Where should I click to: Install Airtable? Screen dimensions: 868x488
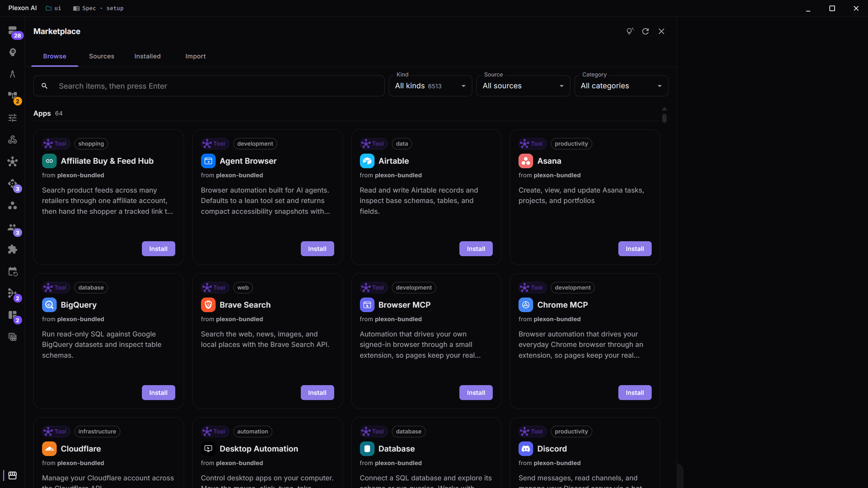click(x=476, y=249)
